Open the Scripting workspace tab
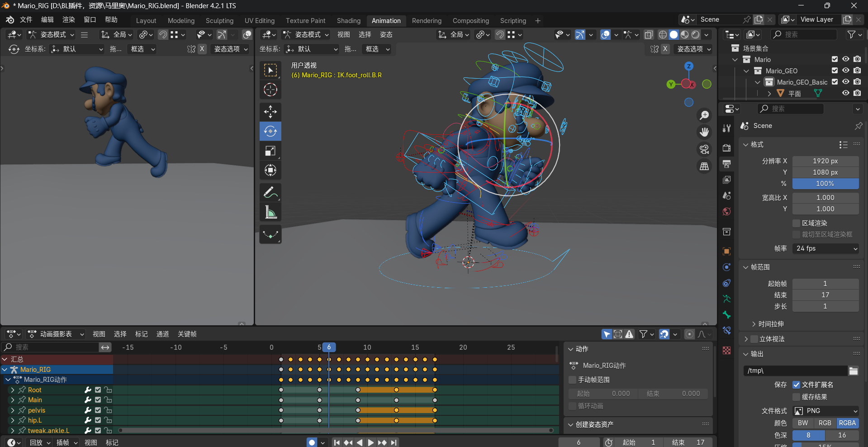This screenshot has height=447, width=868. [513, 21]
